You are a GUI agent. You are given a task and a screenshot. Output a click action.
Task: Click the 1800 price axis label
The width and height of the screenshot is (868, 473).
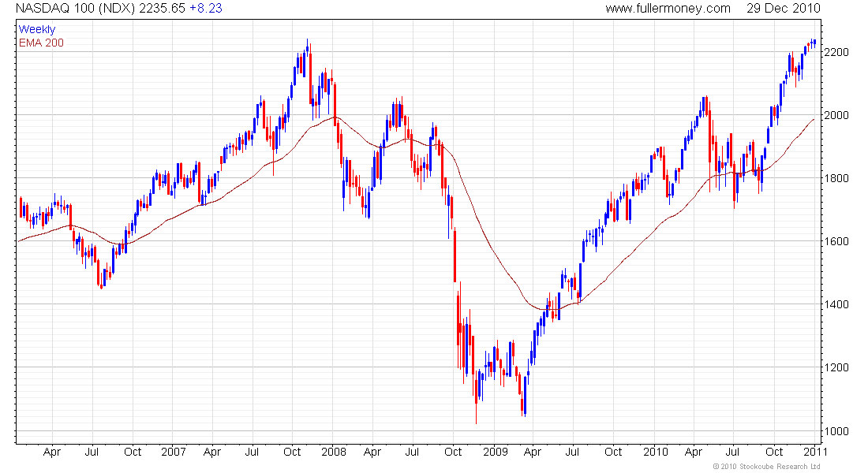[x=836, y=179]
